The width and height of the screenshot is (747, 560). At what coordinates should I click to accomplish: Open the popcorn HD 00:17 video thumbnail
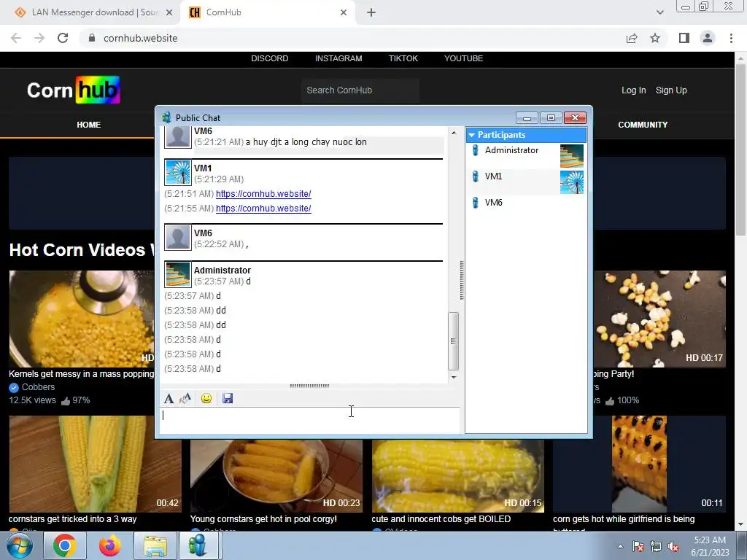(659, 319)
